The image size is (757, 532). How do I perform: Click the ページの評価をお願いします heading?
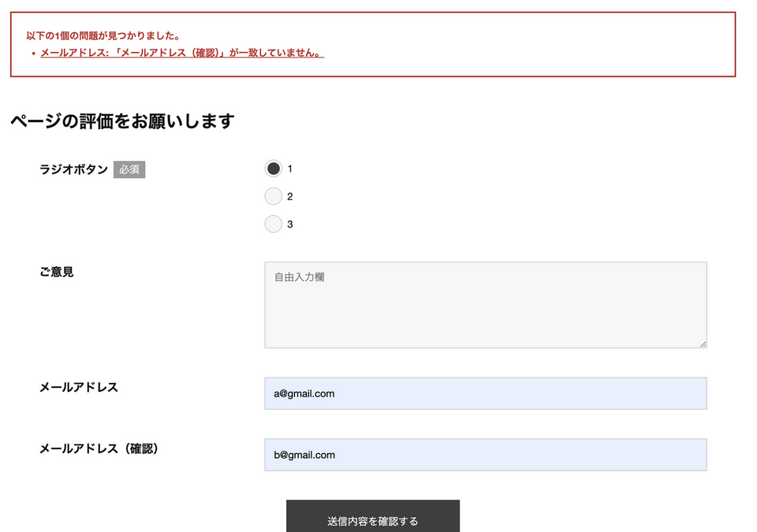[122, 121]
